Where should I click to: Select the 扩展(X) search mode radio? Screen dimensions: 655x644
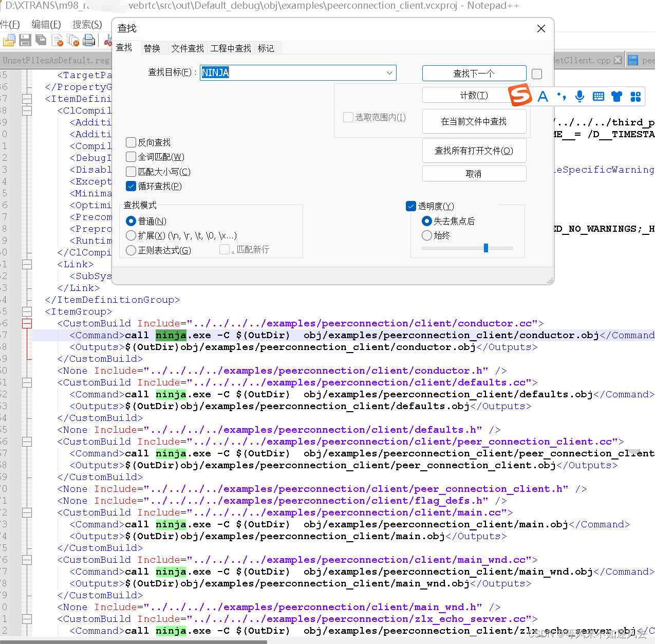[131, 235]
